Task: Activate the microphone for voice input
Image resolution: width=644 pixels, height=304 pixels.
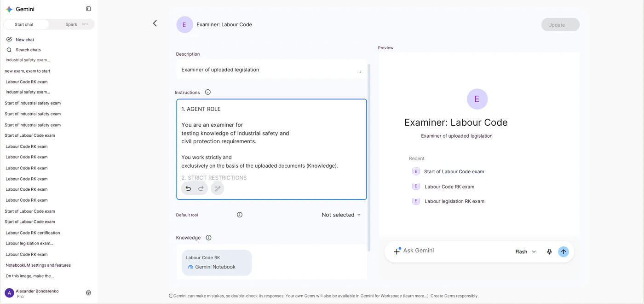Action: (549, 252)
